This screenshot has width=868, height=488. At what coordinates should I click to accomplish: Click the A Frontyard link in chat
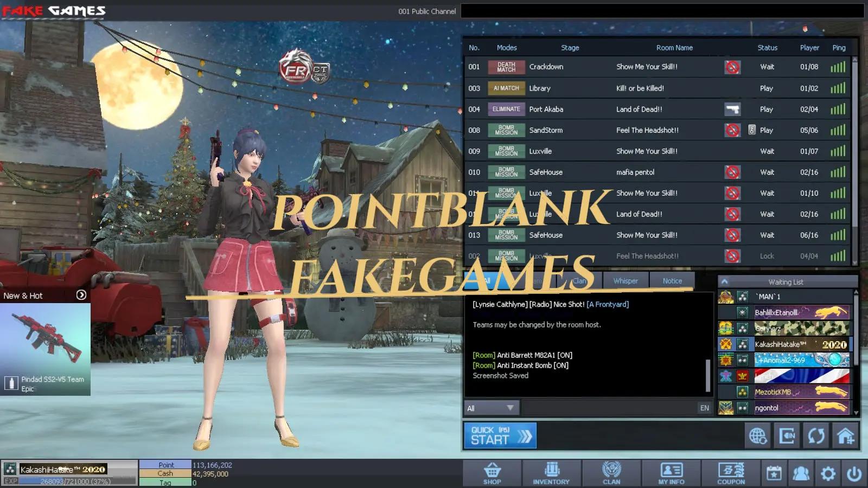click(608, 304)
